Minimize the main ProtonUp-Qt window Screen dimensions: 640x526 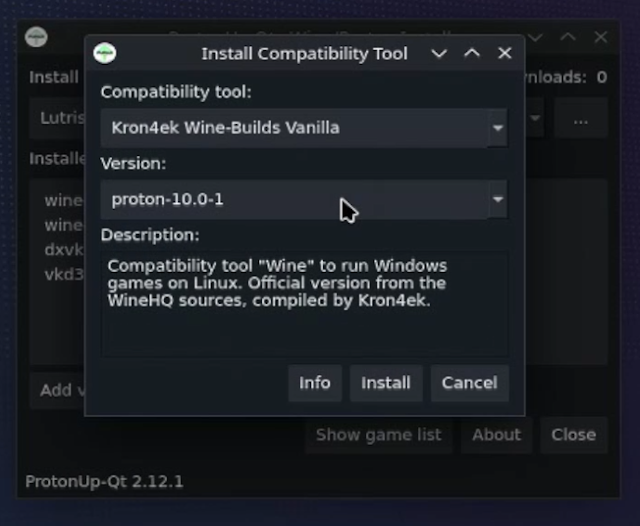[536, 38]
